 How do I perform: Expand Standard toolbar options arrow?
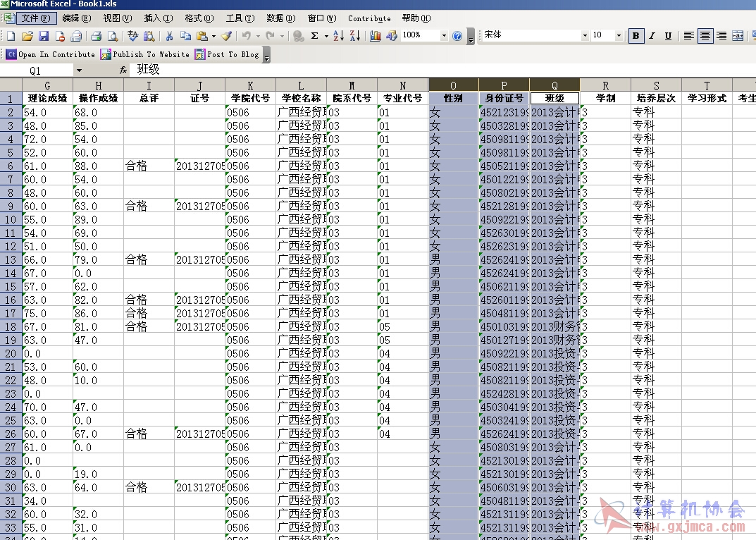471,37
